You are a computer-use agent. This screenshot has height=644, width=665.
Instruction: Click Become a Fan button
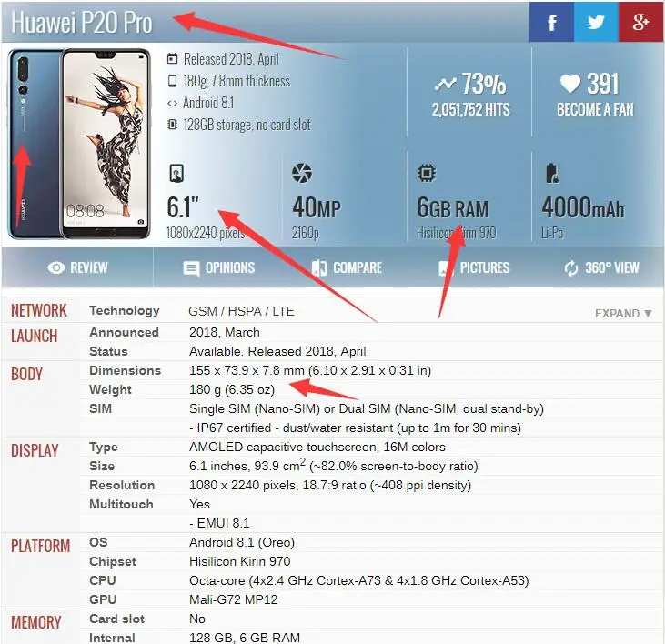595,109
